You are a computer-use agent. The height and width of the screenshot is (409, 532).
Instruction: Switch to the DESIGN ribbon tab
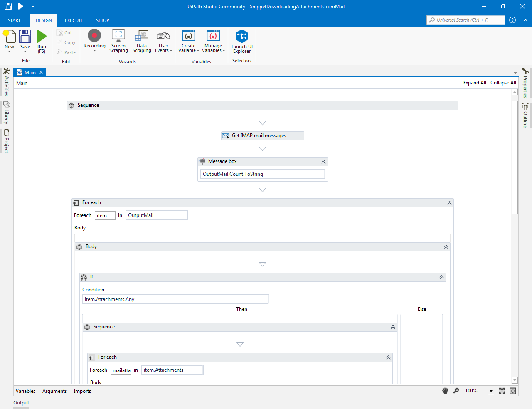(44, 20)
